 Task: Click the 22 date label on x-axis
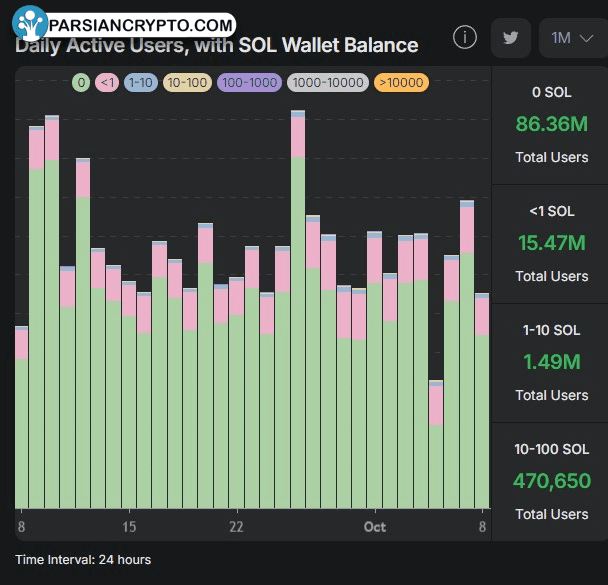236,527
